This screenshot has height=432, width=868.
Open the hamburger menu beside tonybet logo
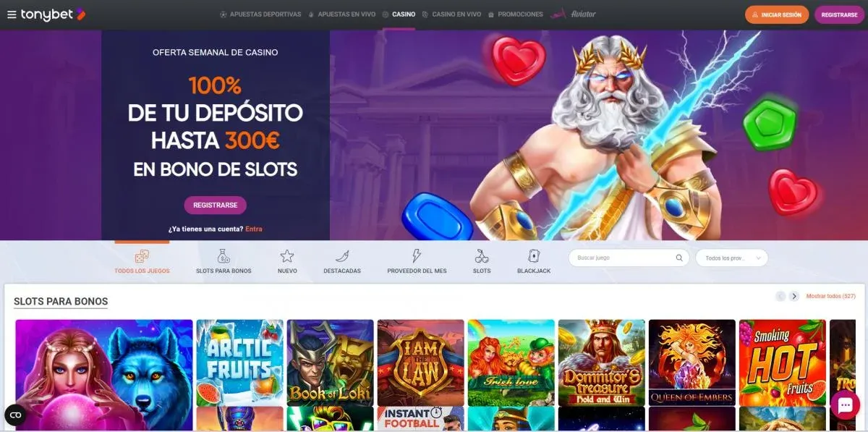[x=12, y=14]
